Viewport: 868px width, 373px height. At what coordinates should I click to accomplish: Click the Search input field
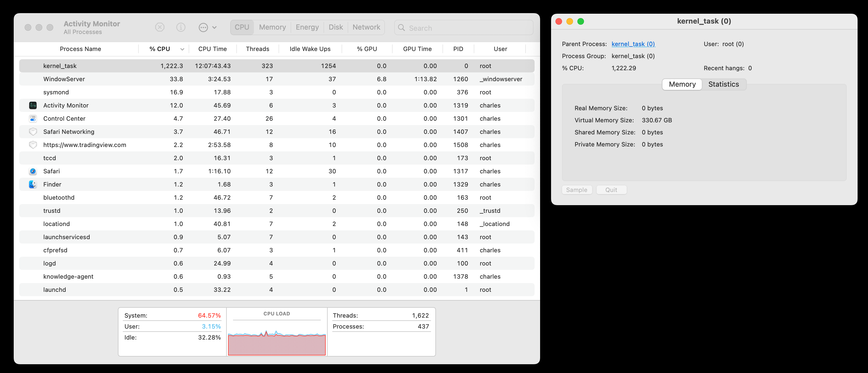[x=468, y=28]
